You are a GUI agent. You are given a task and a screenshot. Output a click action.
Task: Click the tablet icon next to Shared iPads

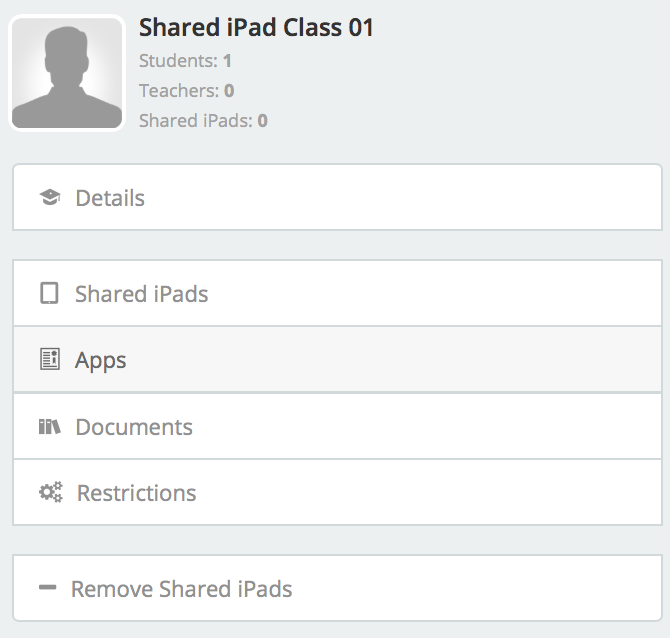coord(49,293)
